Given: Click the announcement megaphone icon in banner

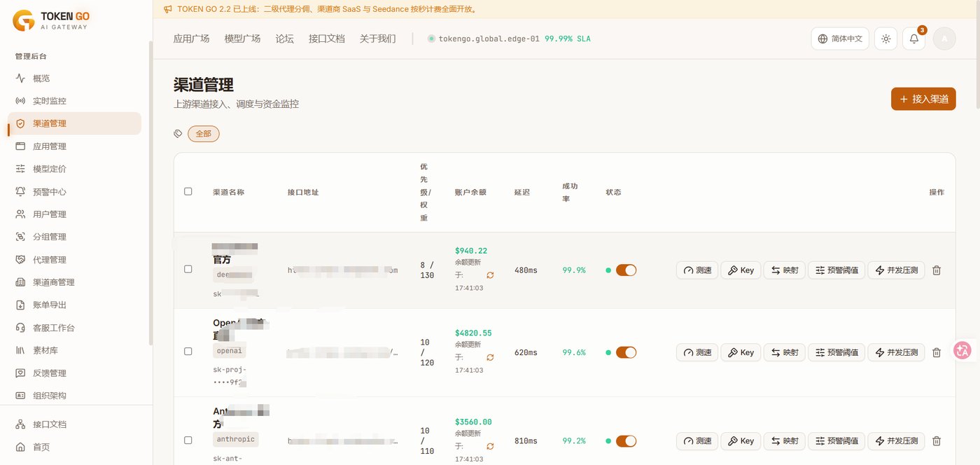Looking at the screenshot, I should 167,9.
